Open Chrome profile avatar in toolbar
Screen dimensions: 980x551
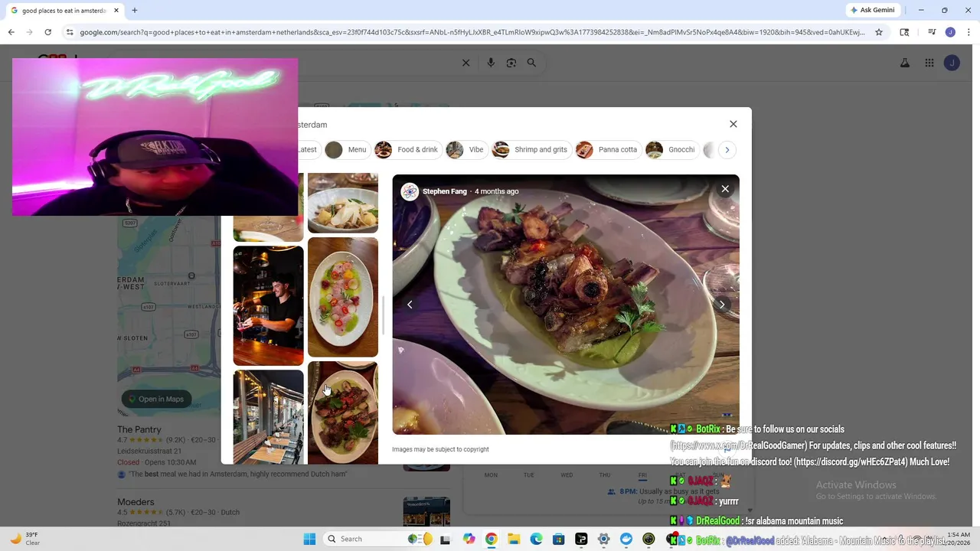click(x=950, y=32)
